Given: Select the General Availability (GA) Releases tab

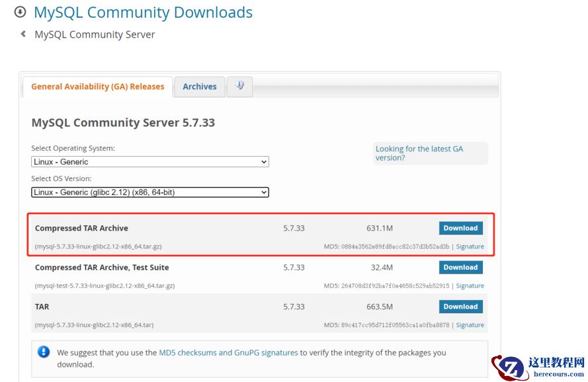Looking at the screenshot, I should 97,86.
